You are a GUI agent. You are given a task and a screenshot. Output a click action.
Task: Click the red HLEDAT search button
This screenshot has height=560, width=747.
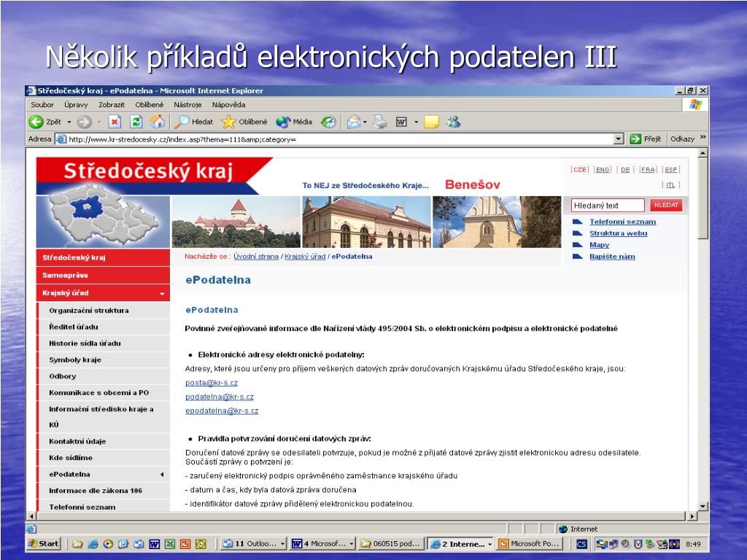tap(666, 205)
